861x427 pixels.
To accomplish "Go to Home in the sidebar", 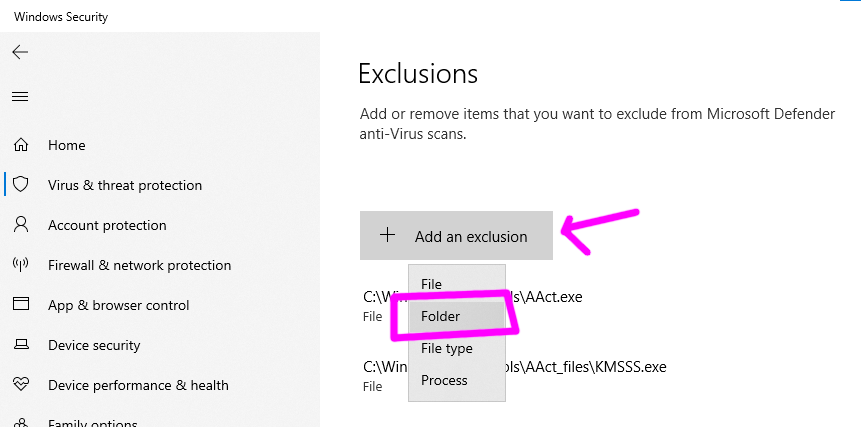I will point(67,145).
